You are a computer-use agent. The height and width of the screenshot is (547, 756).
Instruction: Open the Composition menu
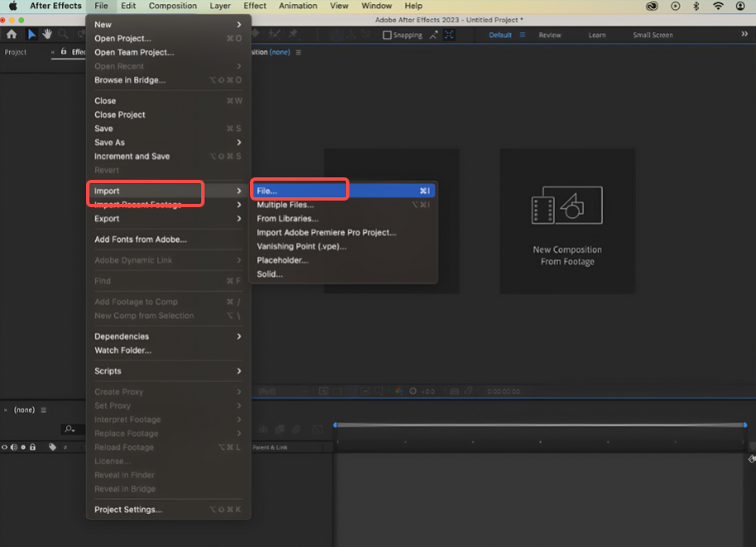tap(172, 6)
